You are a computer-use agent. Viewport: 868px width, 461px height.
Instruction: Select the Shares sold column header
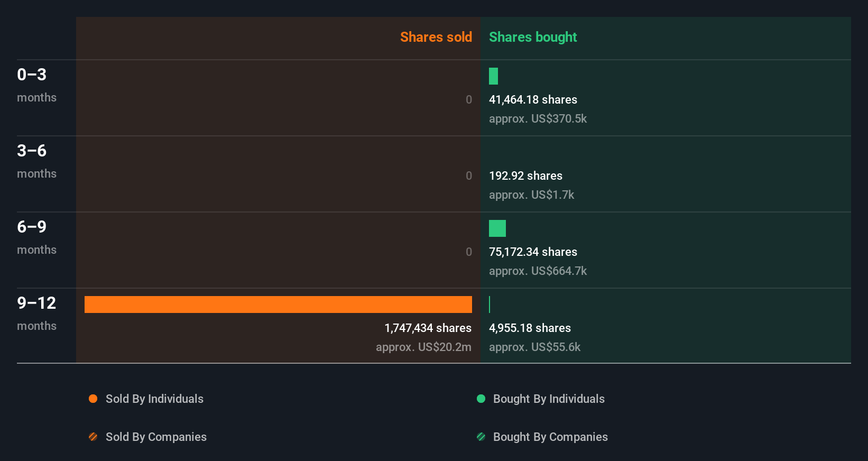(436, 37)
